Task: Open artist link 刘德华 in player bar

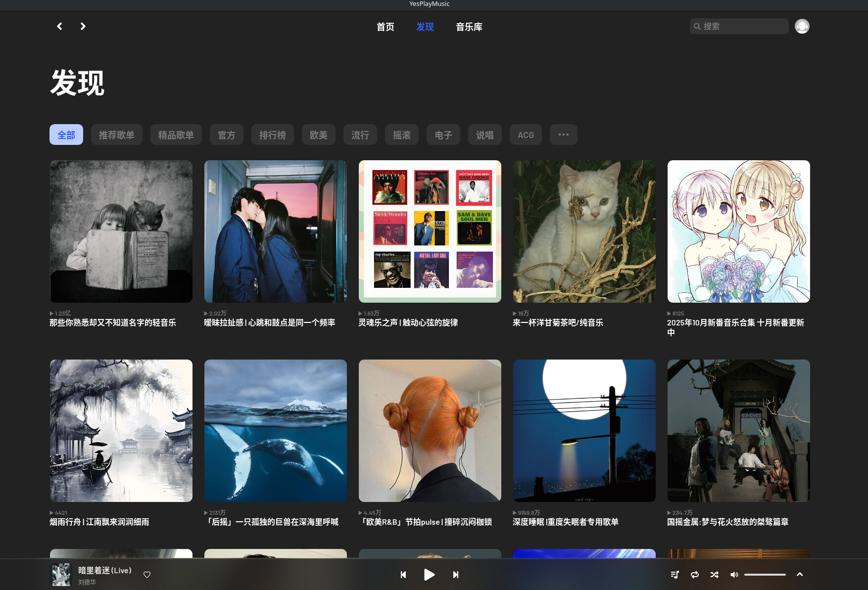Action: pos(87,582)
